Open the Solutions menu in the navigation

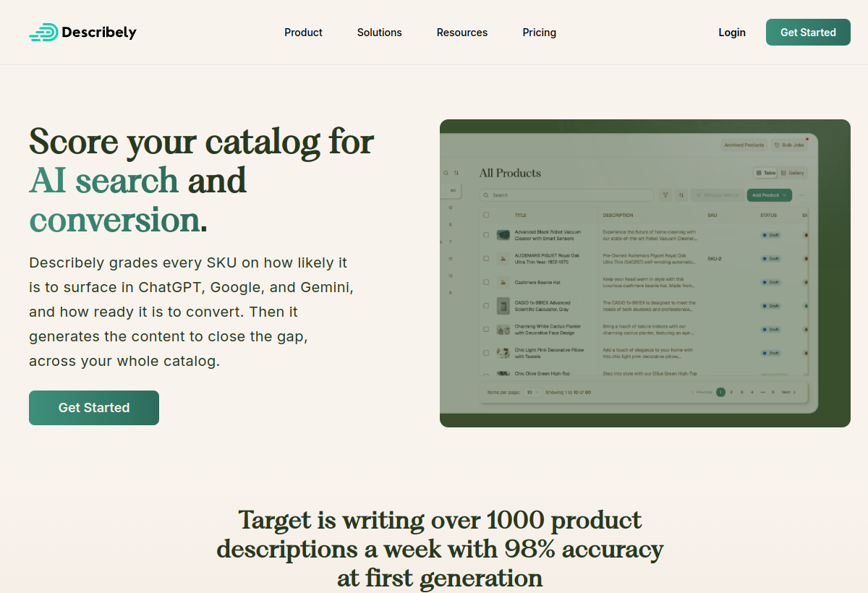click(380, 33)
